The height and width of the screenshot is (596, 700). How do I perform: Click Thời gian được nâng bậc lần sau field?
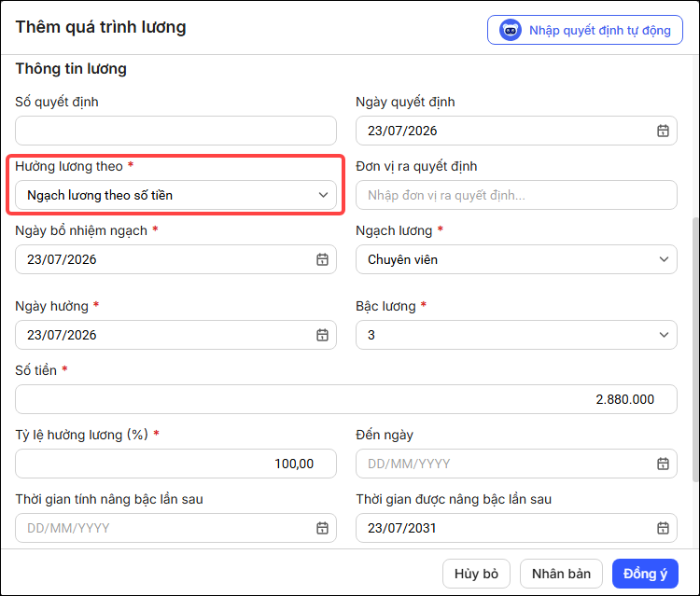[x=516, y=528]
